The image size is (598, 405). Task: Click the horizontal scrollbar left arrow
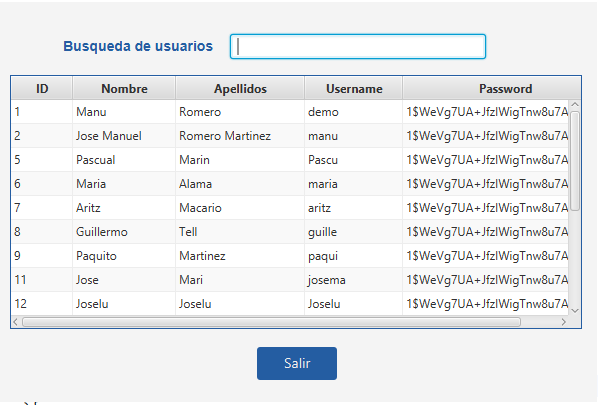(x=15, y=322)
